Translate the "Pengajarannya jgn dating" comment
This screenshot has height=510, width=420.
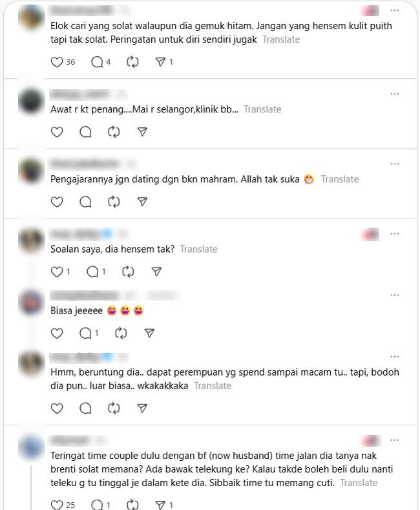point(340,179)
